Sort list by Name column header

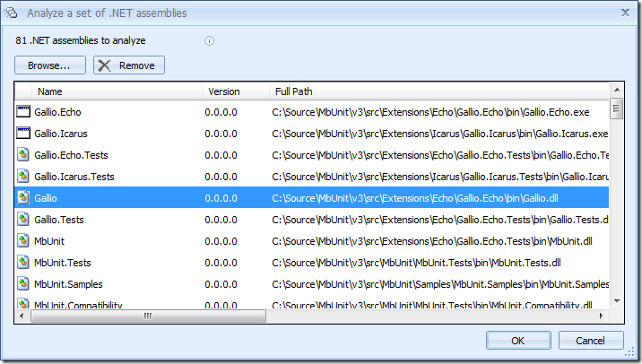click(x=117, y=91)
